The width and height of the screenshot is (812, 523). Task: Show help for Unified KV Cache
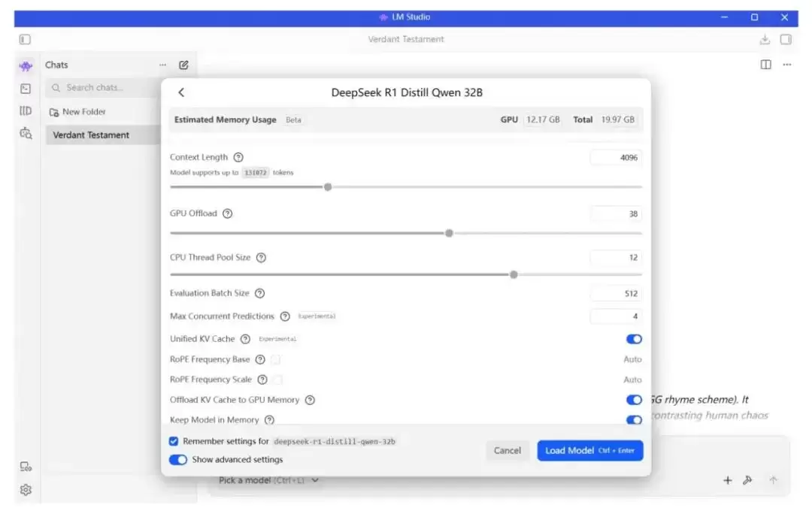click(x=245, y=339)
